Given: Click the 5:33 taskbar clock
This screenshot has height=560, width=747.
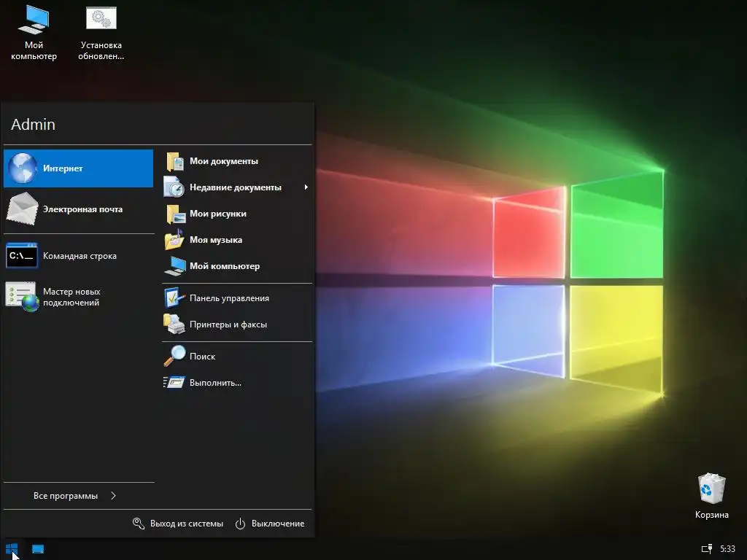Looking at the screenshot, I should tap(727, 549).
